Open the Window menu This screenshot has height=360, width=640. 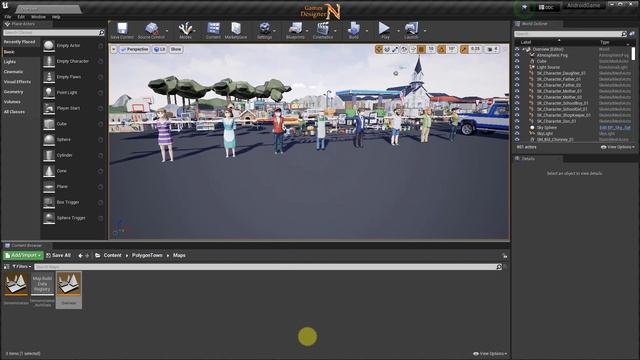coord(38,17)
